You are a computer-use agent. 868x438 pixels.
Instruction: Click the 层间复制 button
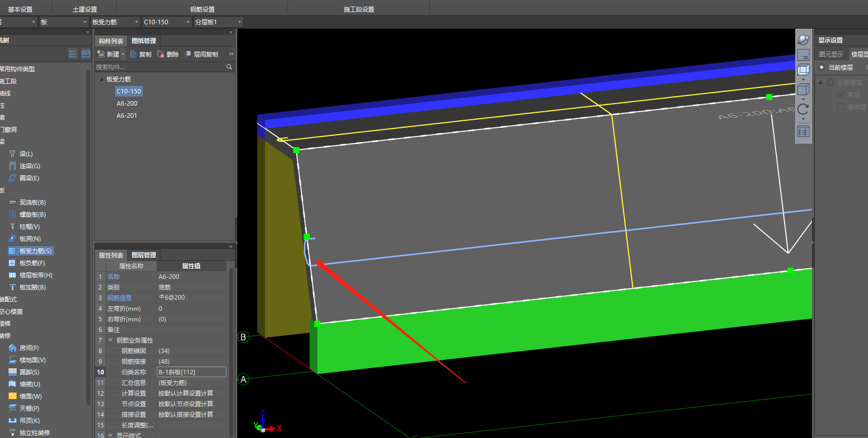point(201,54)
